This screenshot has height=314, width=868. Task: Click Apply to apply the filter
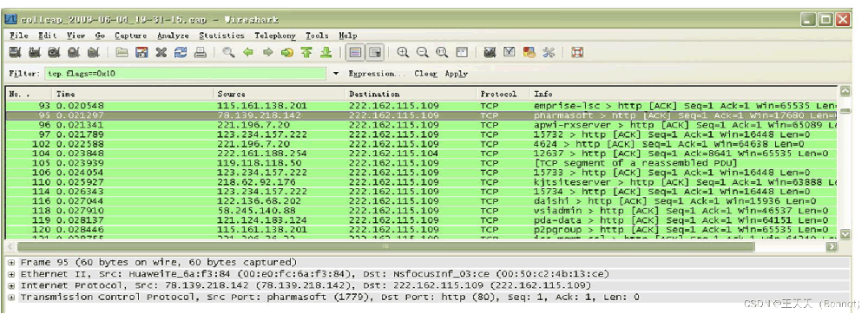pos(457,74)
